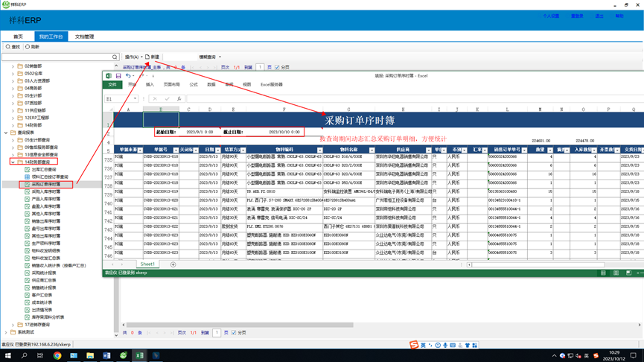Open the Excel 文件 ribbon tab
Viewport: 644px width, 362px height.
click(112, 85)
